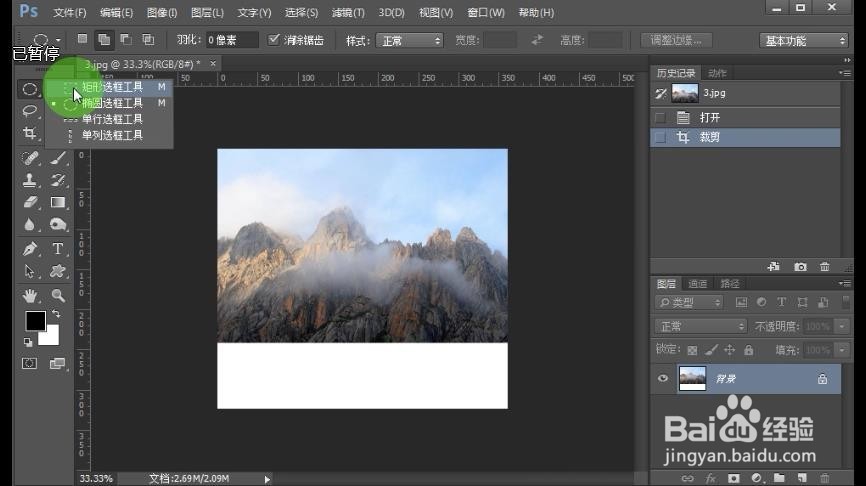Toggle lock image pixels brush icon
Screen dimensions: 866x486
pyautogui.click(x=711, y=350)
